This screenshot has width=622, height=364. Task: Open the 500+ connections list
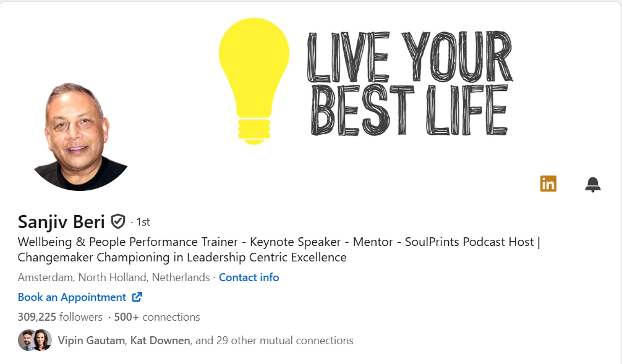(157, 317)
